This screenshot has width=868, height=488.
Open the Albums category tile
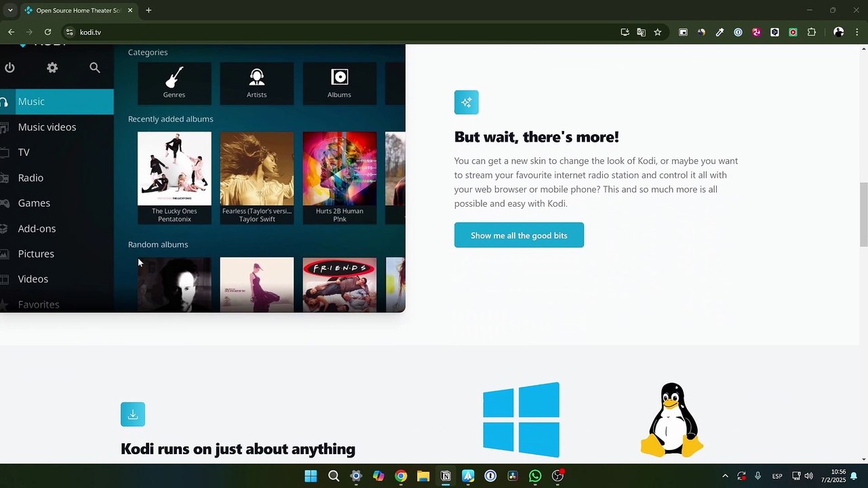[339, 83]
